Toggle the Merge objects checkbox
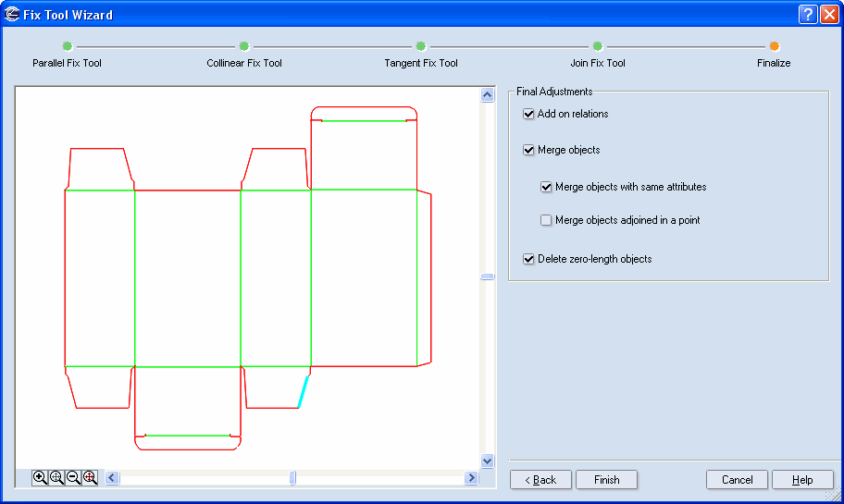This screenshot has width=844, height=504. tap(529, 150)
